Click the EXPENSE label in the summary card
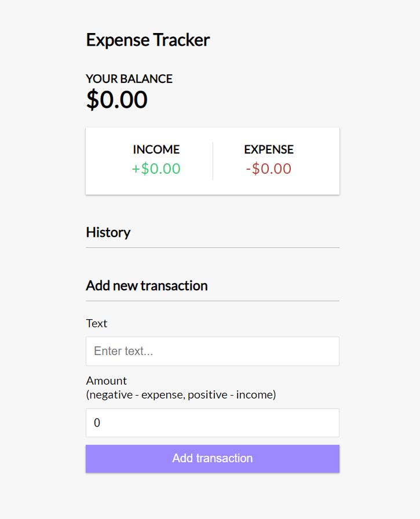This screenshot has width=420, height=519. (269, 149)
